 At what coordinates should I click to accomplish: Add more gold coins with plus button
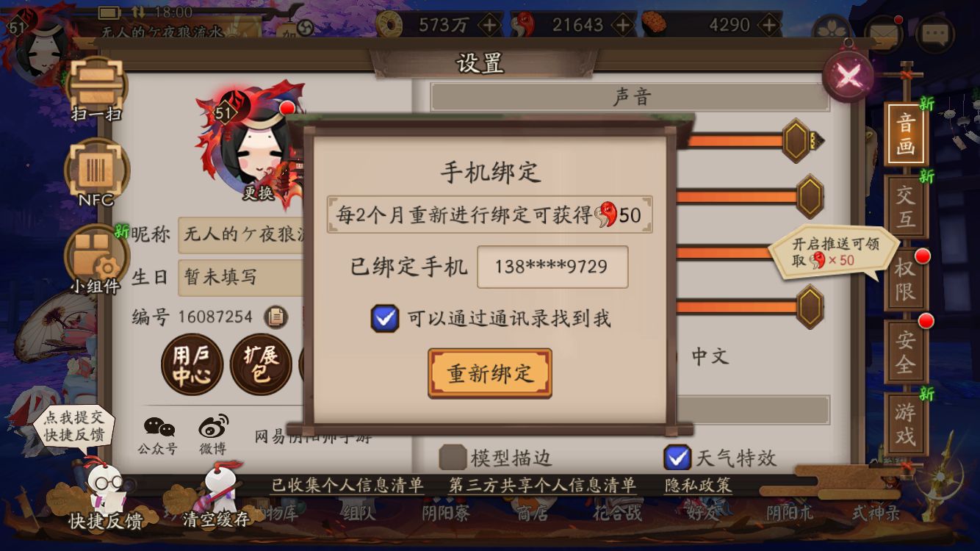tap(489, 25)
